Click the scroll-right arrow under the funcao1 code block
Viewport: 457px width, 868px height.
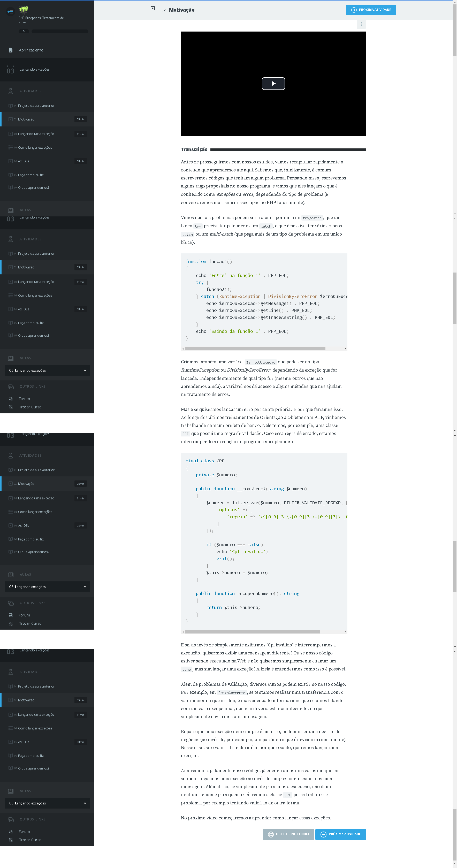345,349
